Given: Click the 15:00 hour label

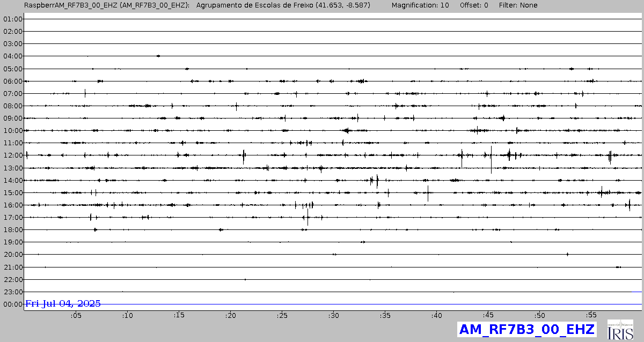Looking at the screenshot, I should [12, 192].
